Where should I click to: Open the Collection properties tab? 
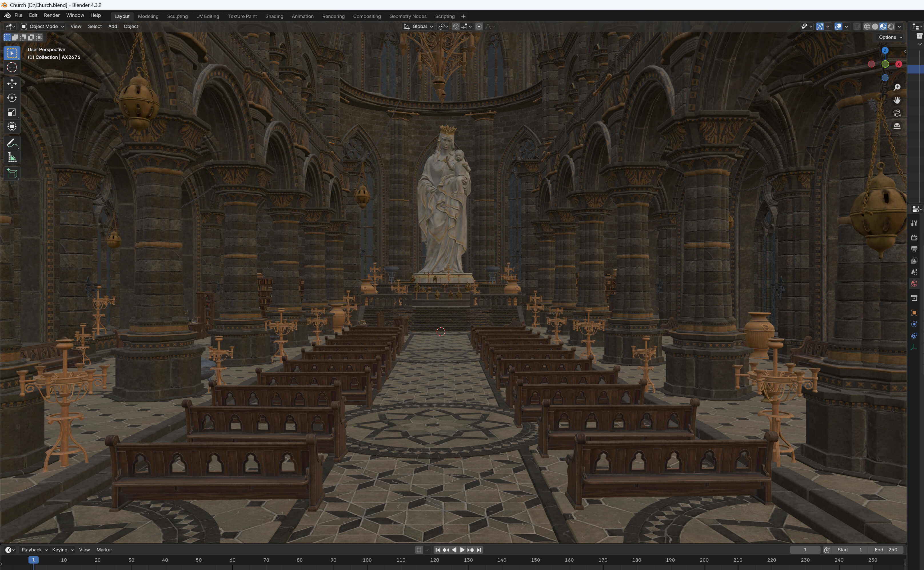[x=914, y=298]
